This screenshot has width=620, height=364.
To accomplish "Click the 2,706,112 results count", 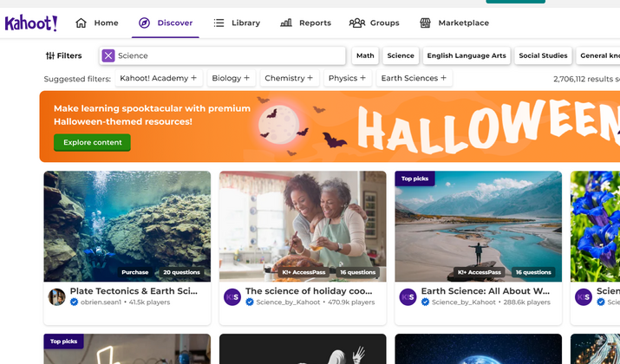I will (x=586, y=79).
